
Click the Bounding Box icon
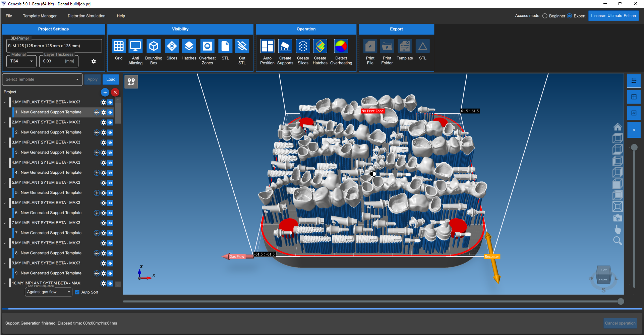[154, 46]
